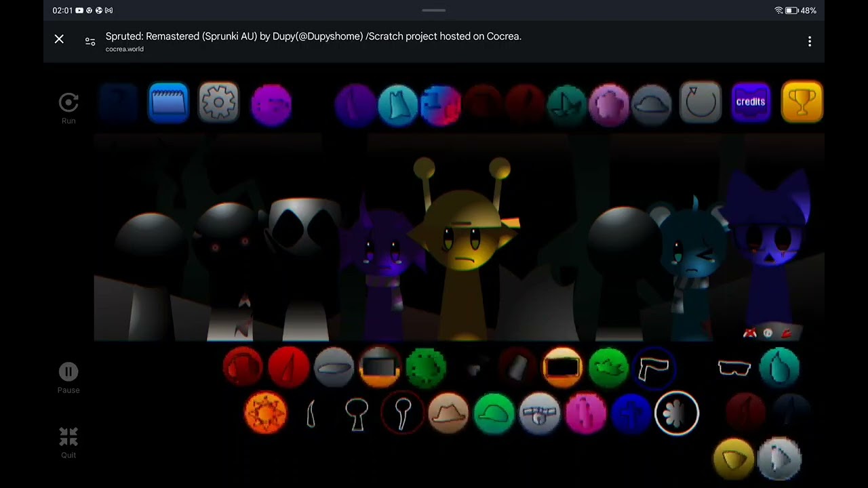
Task: Pick the tan cowboy hat icon
Action: 448,413
